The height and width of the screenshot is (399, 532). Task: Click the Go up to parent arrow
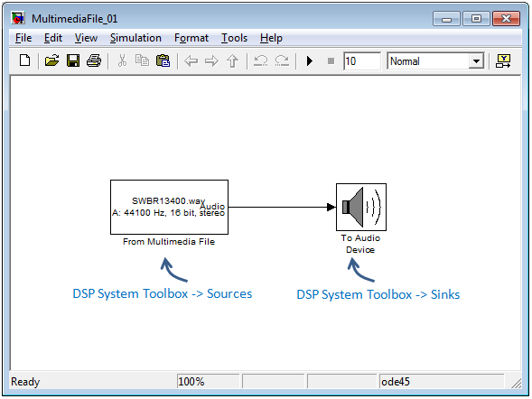pos(232,61)
